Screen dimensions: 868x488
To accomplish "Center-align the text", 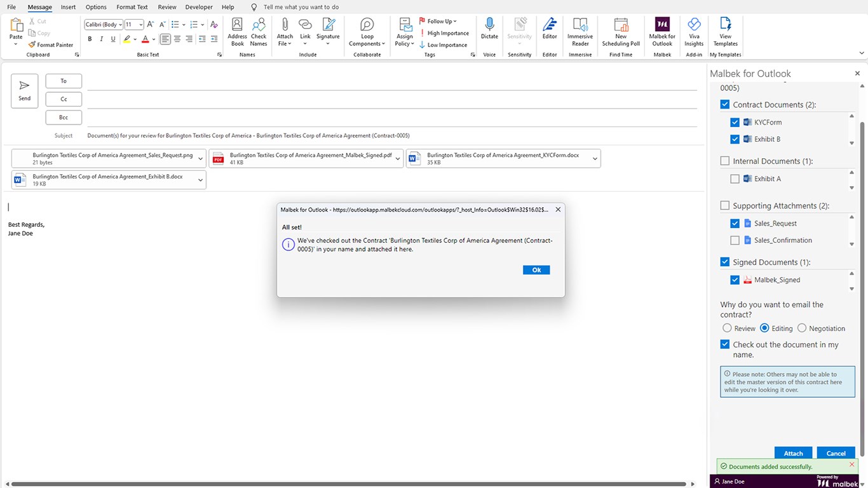I will tap(177, 39).
